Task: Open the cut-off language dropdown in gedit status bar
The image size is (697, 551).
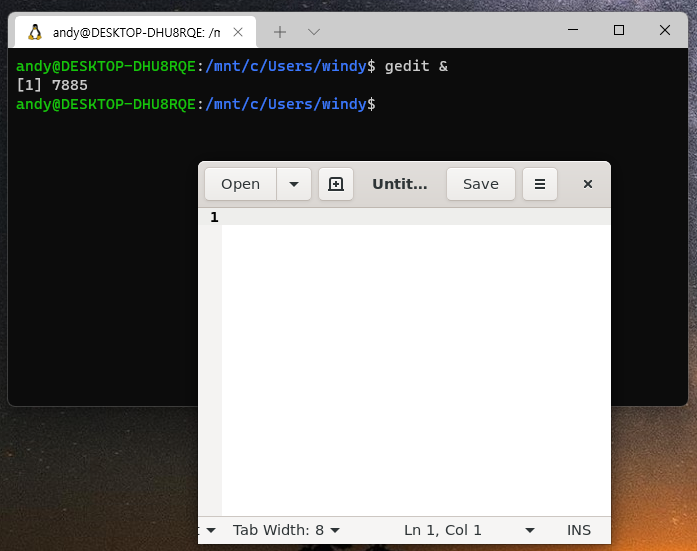Action: (207, 530)
